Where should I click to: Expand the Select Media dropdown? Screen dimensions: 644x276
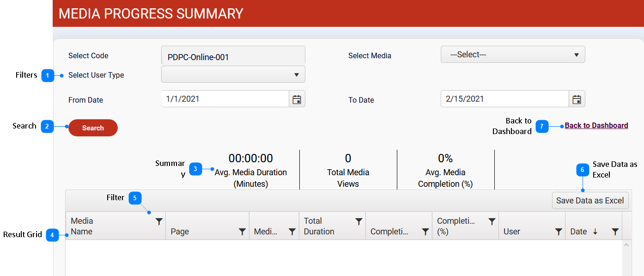coord(513,55)
